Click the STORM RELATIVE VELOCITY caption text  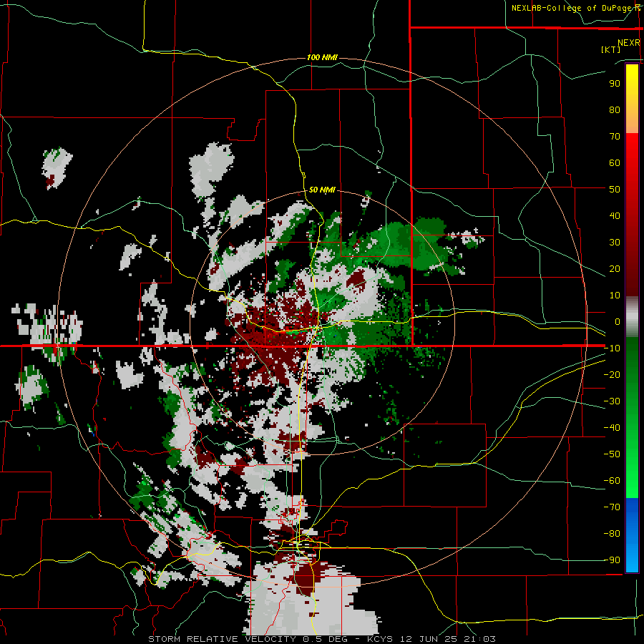coord(222,639)
